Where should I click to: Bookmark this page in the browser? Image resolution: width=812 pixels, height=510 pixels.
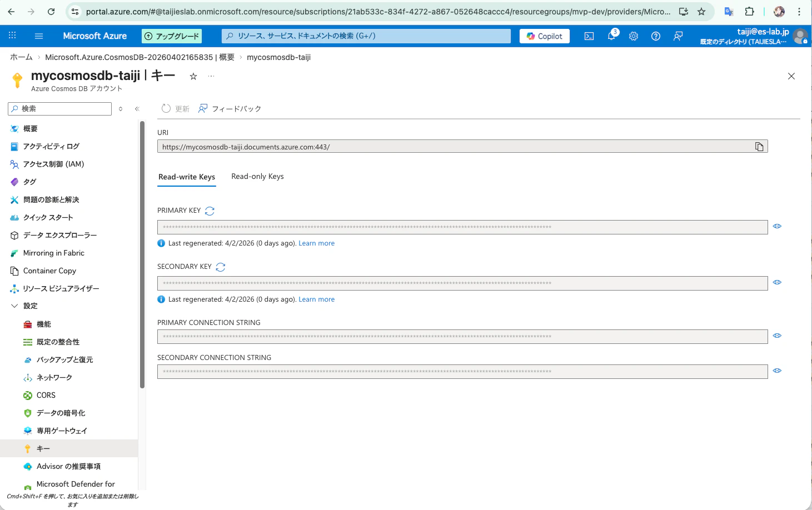(701, 11)
